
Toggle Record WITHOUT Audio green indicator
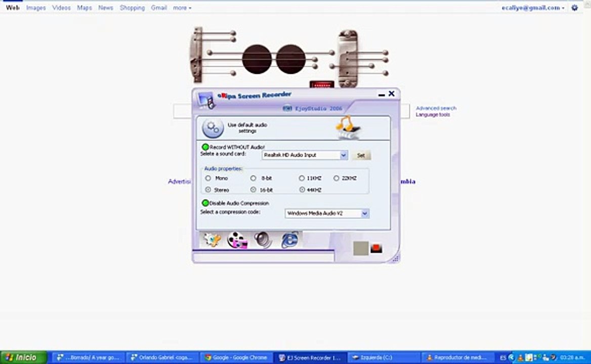pyautogui.click(x=205, y=147)
